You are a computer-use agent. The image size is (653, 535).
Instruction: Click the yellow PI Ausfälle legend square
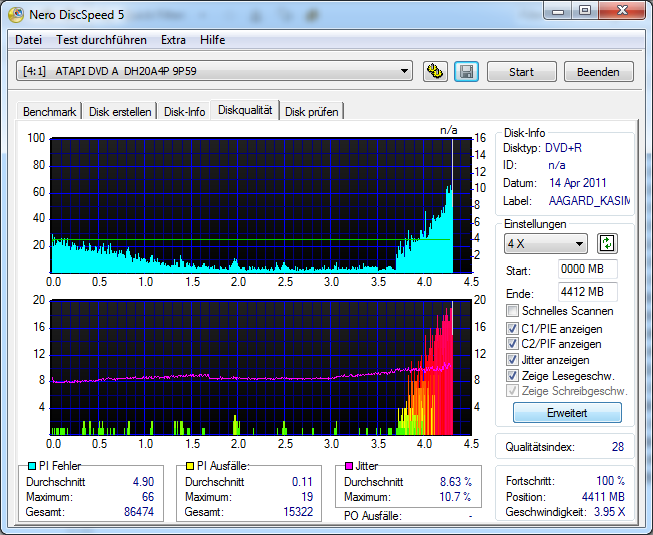point(190,466)
